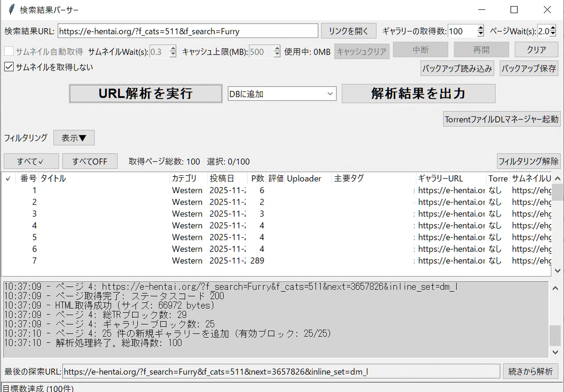Sort by the P数 column header
Image resolution: width=564 pixels, height=392 pixels.
[257, 178]
